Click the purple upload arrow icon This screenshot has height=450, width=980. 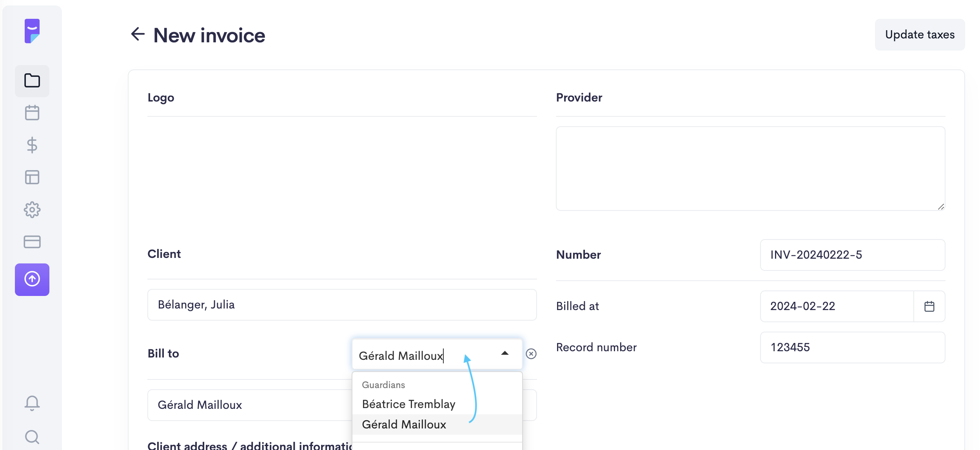pyautogui.click(x=32, y=279)
